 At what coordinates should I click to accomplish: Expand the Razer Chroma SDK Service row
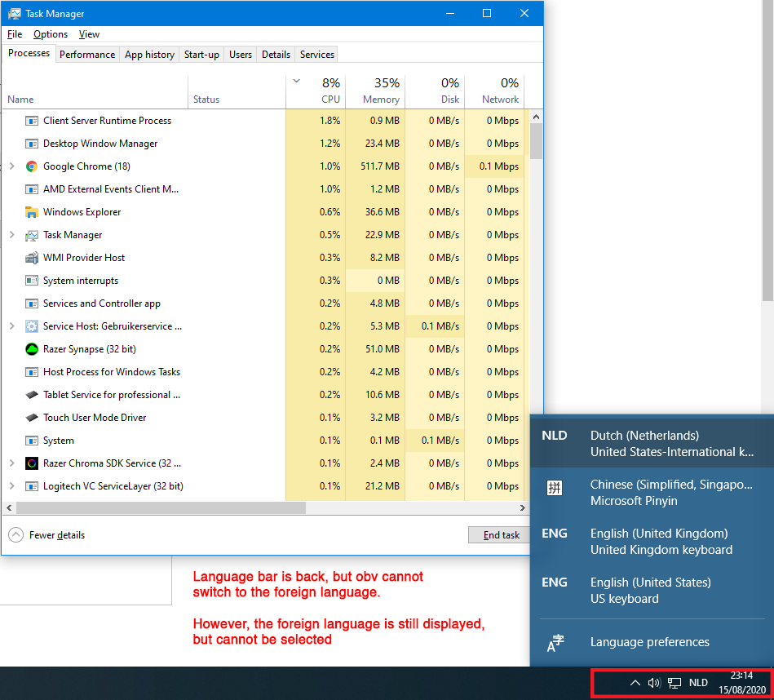tap(12, 463)
